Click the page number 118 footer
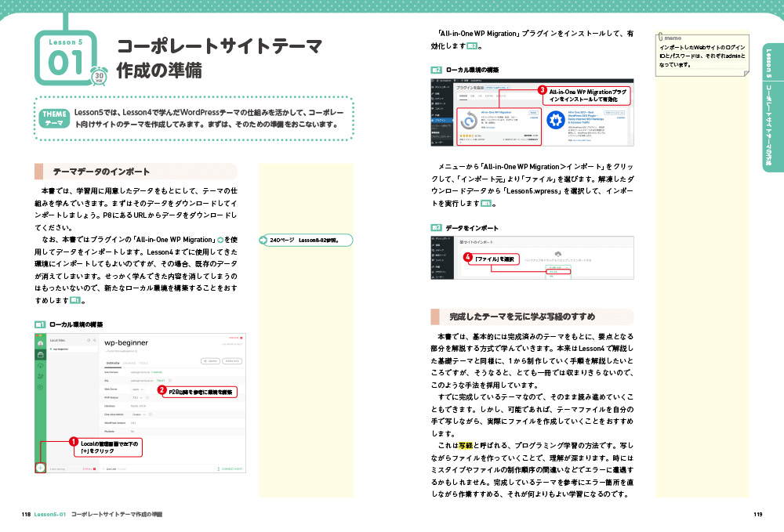Screen dimensions: 784x532 coord(27,515)
